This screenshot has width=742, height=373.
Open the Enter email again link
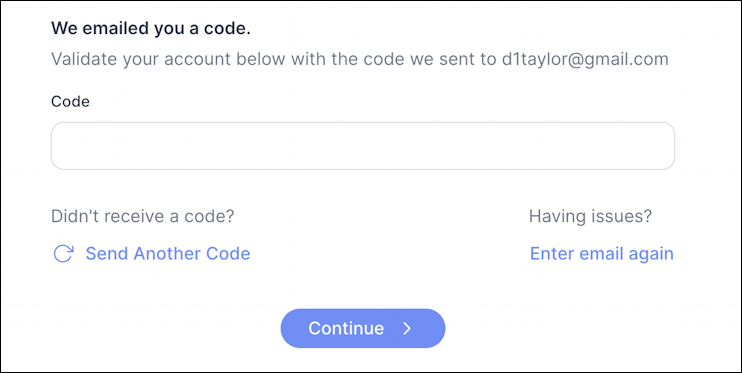(601, 254)
